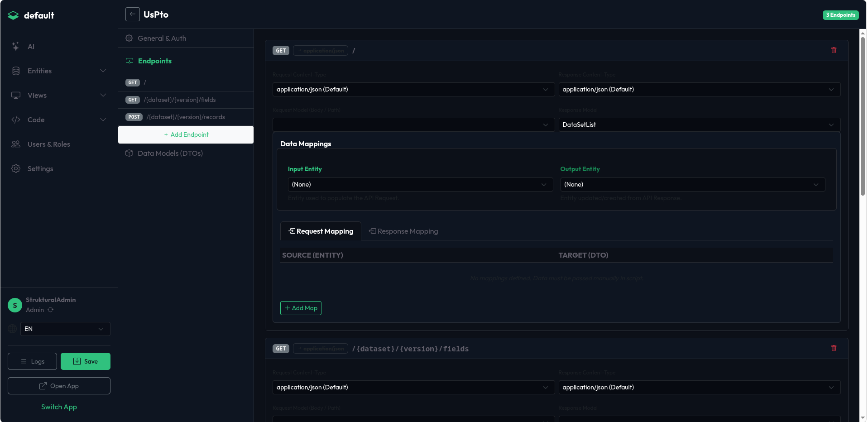Open the Endpoints section
Image resolution: width=868 pixels, height=422 pixels.
pos(186,61)
